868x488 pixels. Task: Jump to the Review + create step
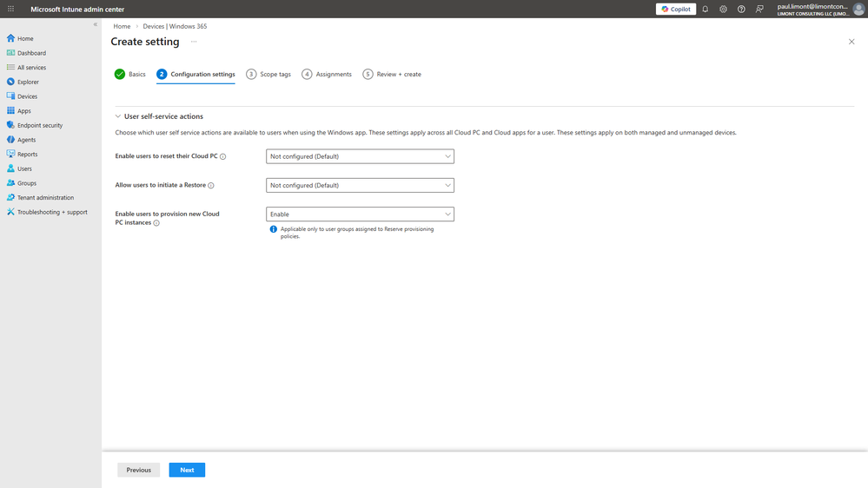pos(392,74)
